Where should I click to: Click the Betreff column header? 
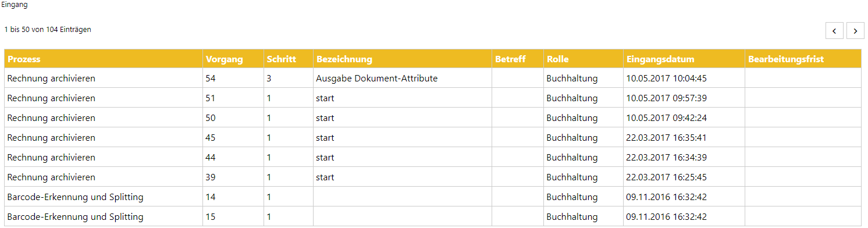517,59
